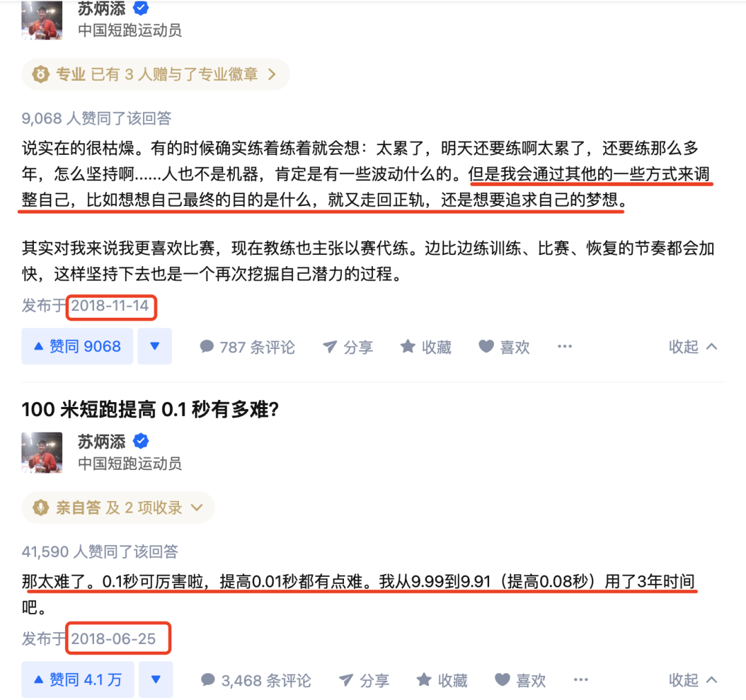Open question 100 米短跑提高 0.1 秒有多难
The height and width of the screenshot is (700, 746).
[150, 409]
